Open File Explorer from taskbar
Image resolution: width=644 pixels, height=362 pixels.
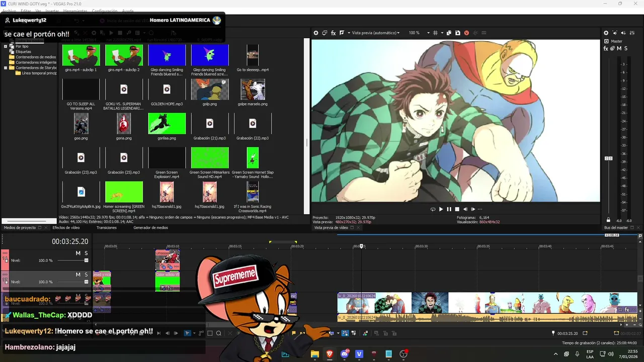pyautogui.click(x=315, y=354)
